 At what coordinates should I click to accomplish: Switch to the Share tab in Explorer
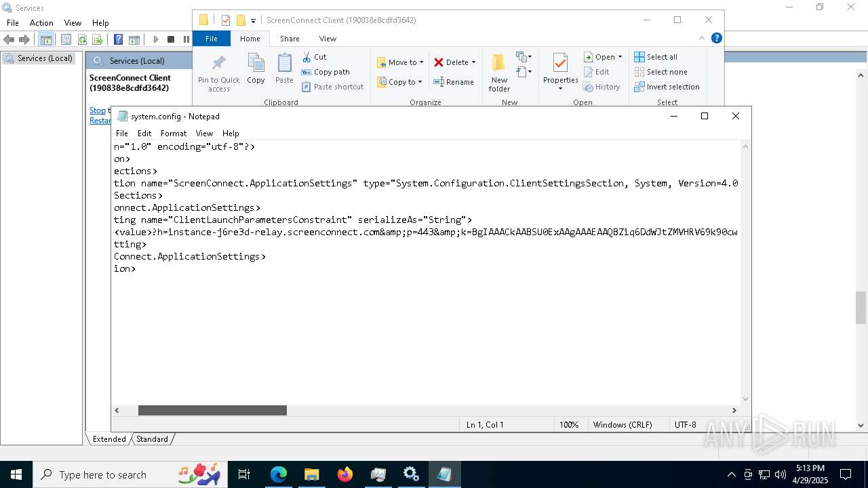(x=290, y=39)
